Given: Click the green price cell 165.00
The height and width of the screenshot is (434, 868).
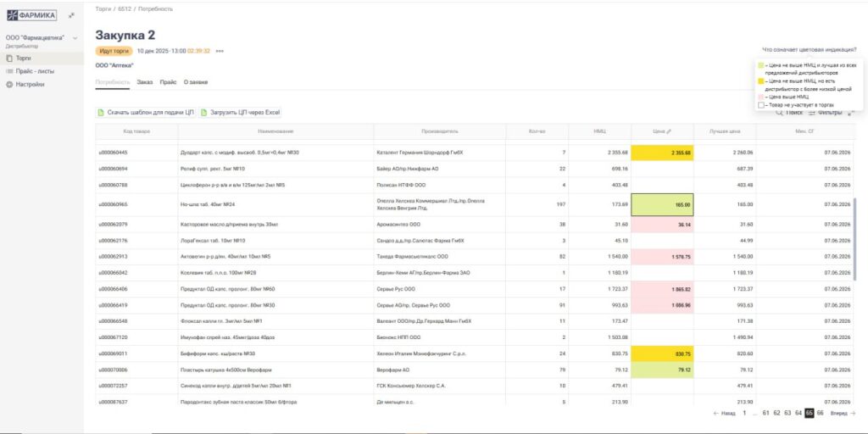Looking at the screenshot, I should (x=662, y=204).
